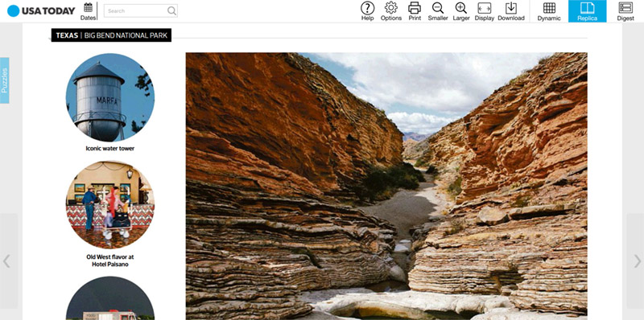Click 'Old West flavor at Hotel Paisano' caption
Viewport: 644px width, 320px height.
[110, 261]
